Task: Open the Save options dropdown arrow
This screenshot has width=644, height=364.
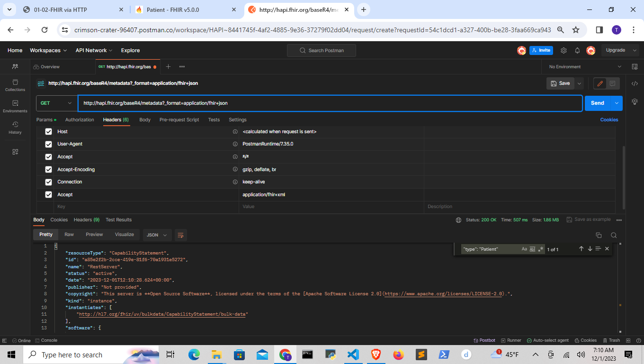Action: point(579,83)
